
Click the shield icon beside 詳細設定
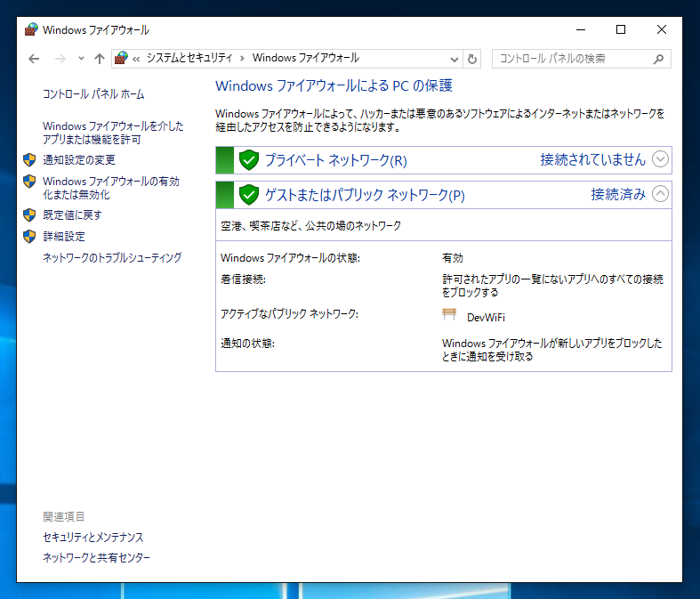point(29,237)
